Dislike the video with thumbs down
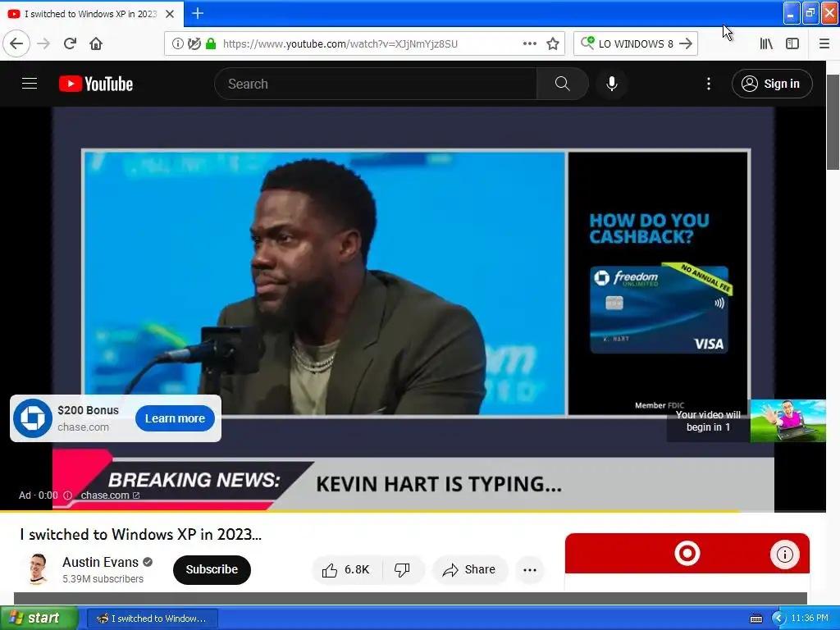This screenshot has height=630, width=840. [402, 569]
